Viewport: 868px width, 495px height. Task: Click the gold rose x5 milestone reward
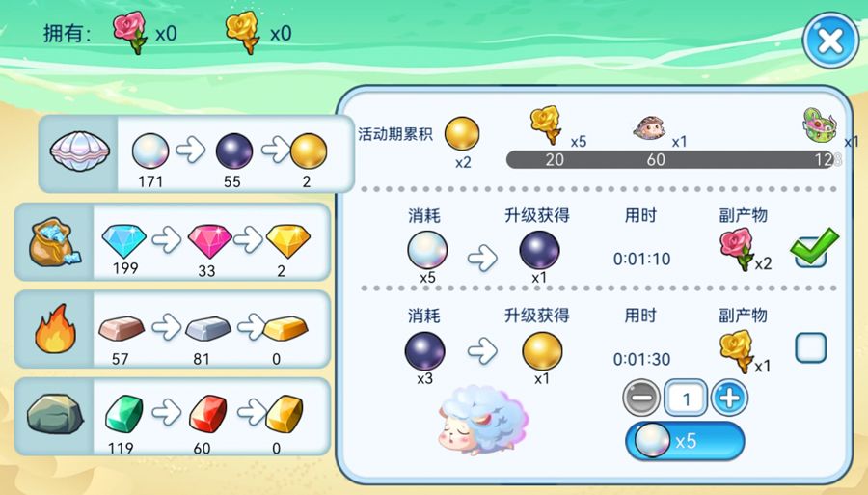point(546,125)
